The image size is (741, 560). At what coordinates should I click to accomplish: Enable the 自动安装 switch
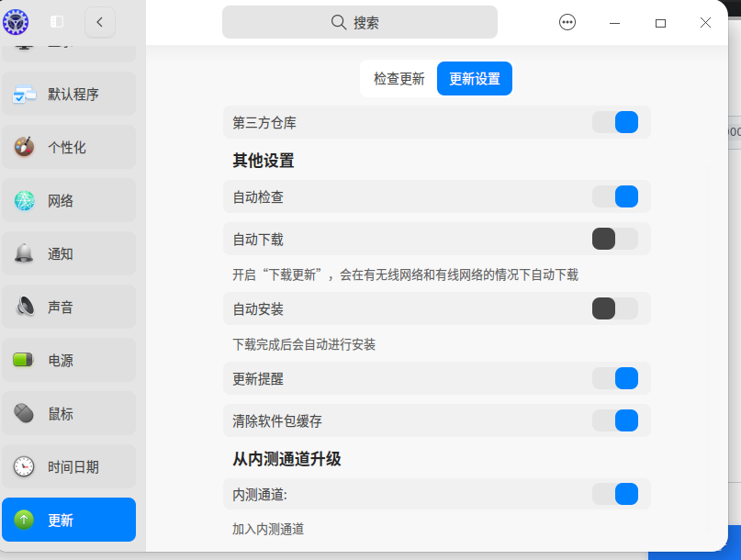click(x=615, y=308)
